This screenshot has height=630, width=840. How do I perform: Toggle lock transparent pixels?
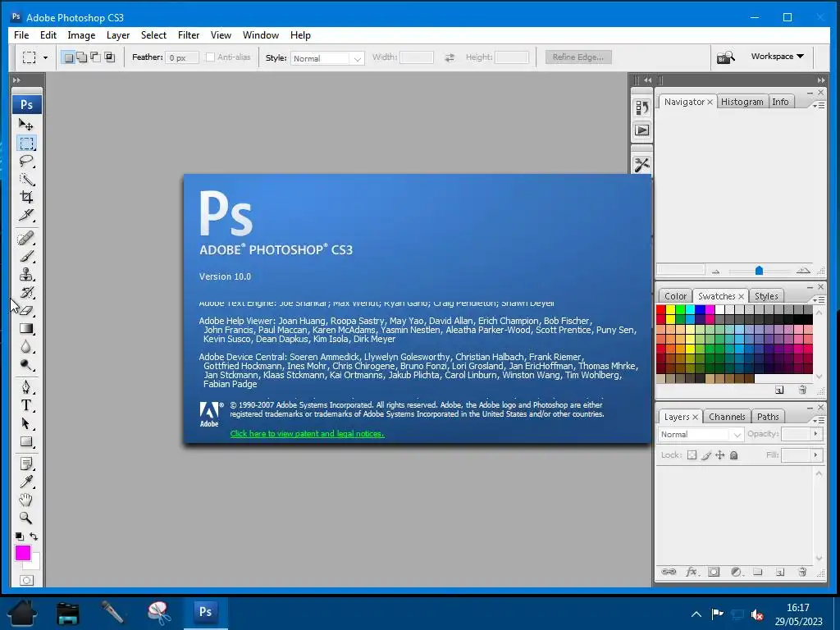(692, 455)
